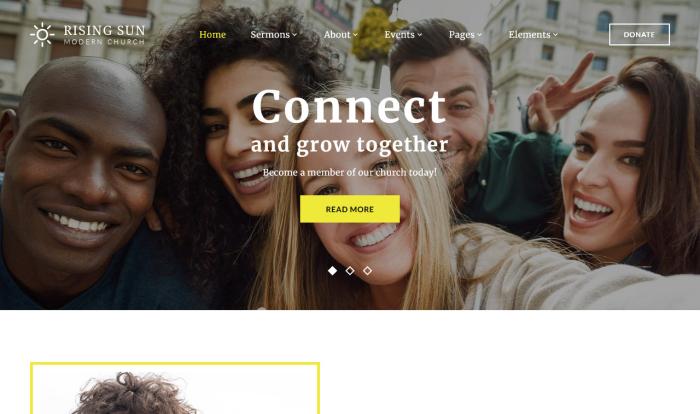Open the About menu

point(337,34)
